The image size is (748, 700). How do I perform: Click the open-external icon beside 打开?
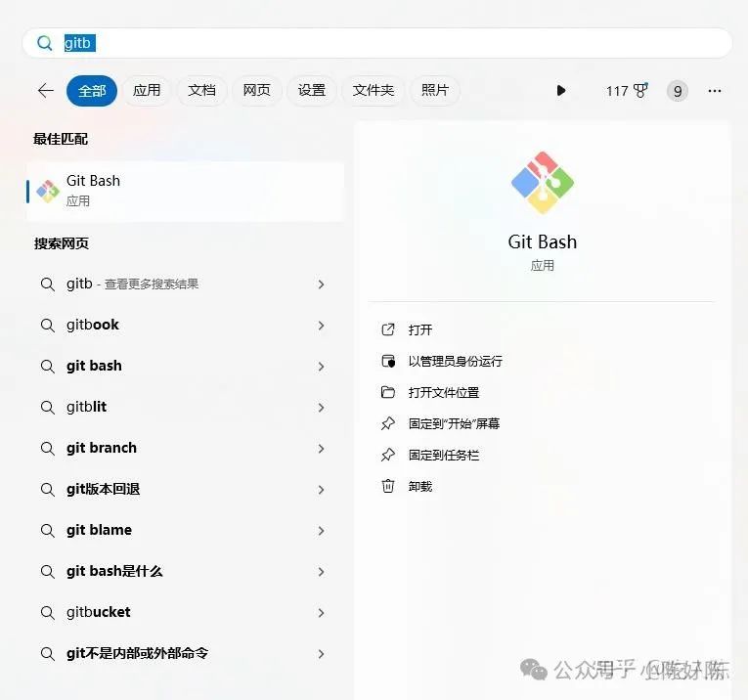[x=388, y=329]
